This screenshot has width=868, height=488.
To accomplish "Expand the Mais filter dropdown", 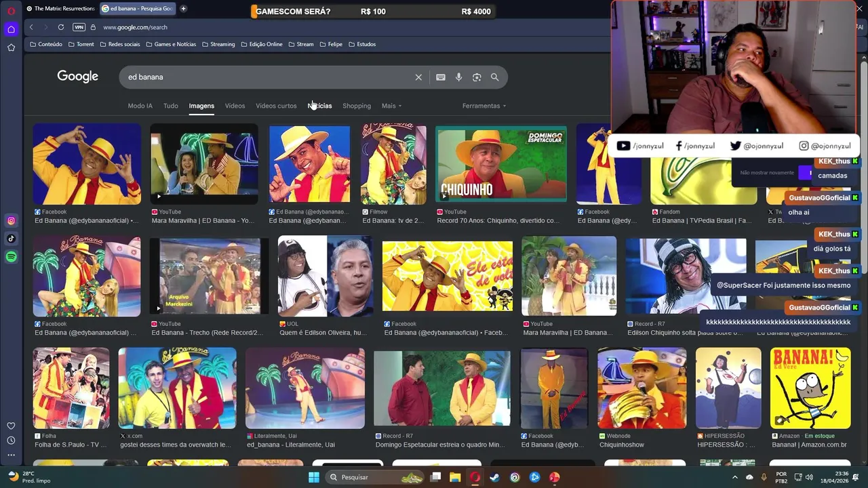I will [x=391, y=106].
